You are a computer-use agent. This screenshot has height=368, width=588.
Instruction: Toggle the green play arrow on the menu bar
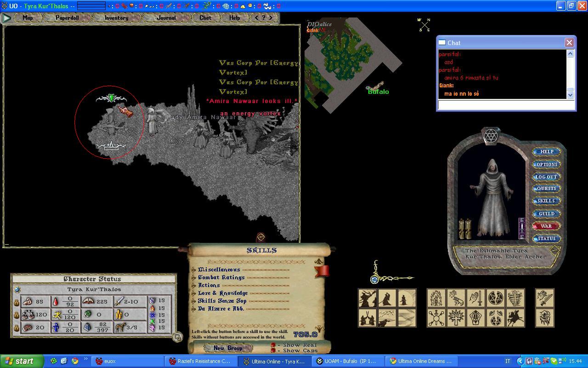pos(6,18)
